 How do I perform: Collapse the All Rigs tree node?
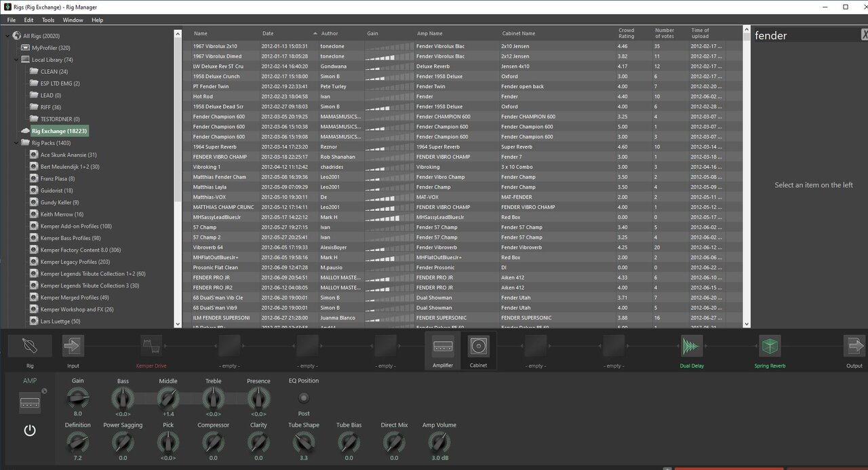(7, 36)
